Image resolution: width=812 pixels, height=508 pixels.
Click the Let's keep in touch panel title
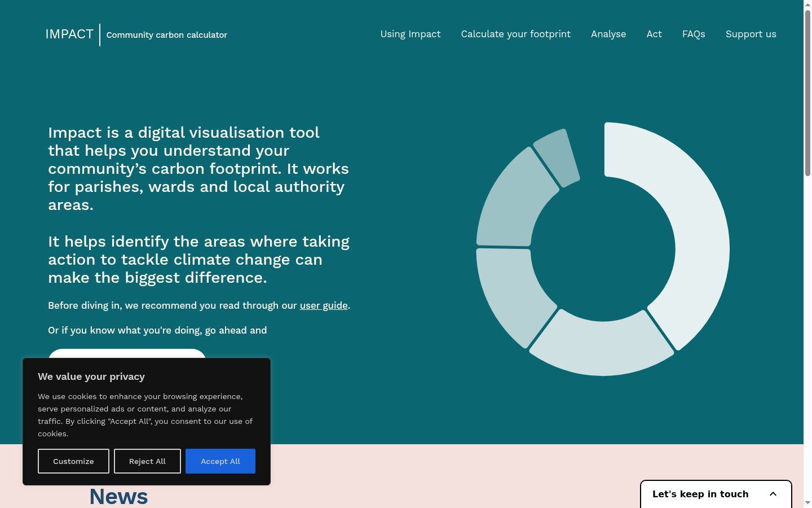point(700,494)
